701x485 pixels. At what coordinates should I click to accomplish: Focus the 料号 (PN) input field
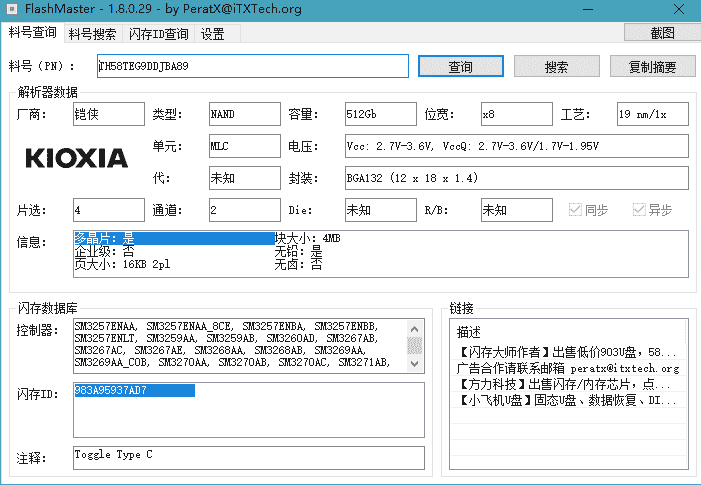pos(253,66)
